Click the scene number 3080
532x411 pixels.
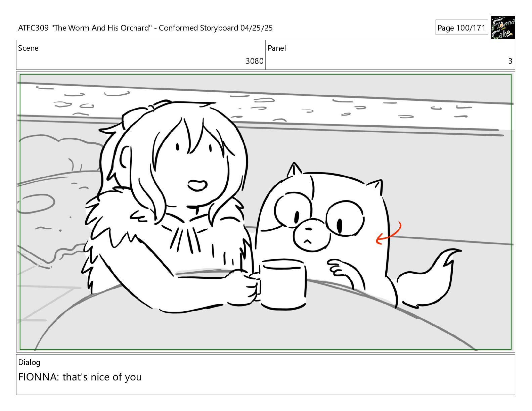[255, 61]
